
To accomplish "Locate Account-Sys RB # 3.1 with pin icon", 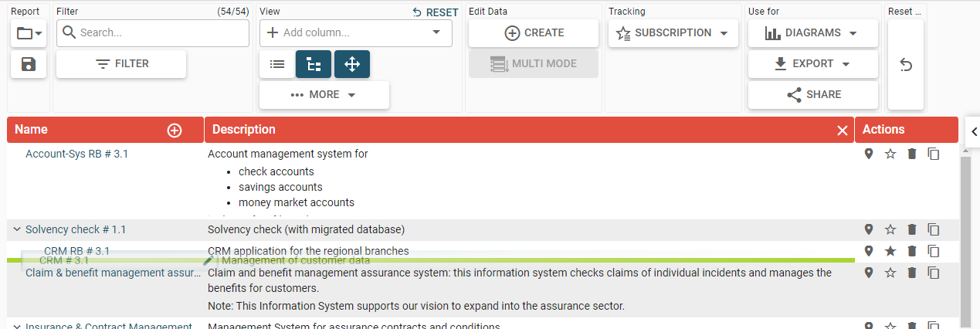I will [x=869, y=154].
